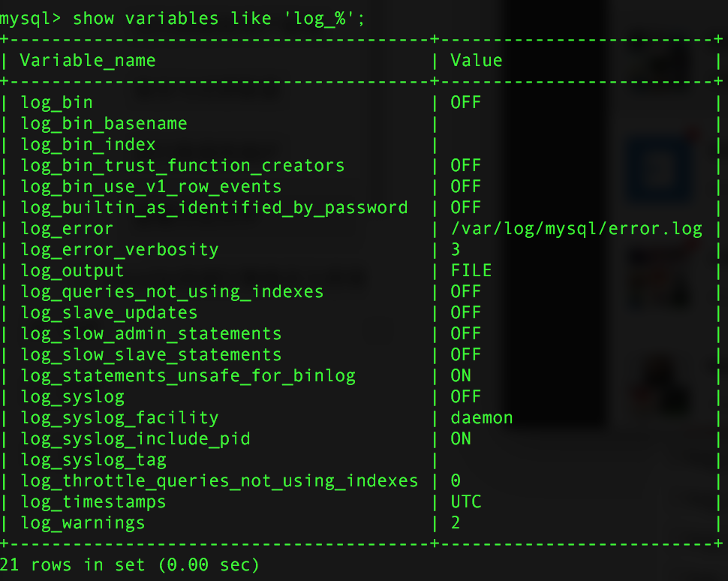The image size is (728, 581).
Task: Click the UTC value for log_timestamps
Action: point(466,502)
